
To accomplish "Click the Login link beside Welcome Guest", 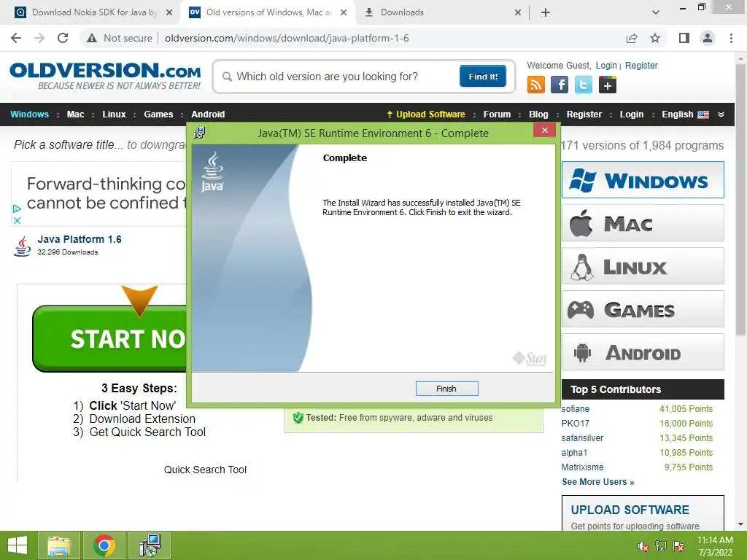I will [x=606, y=65].
